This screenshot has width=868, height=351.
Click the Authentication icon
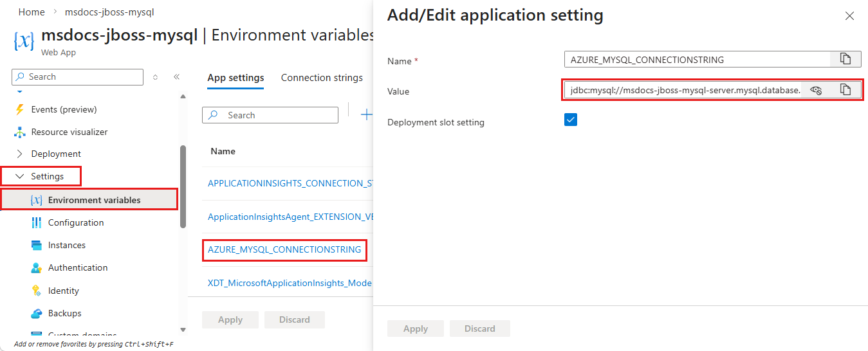point(36,267)
